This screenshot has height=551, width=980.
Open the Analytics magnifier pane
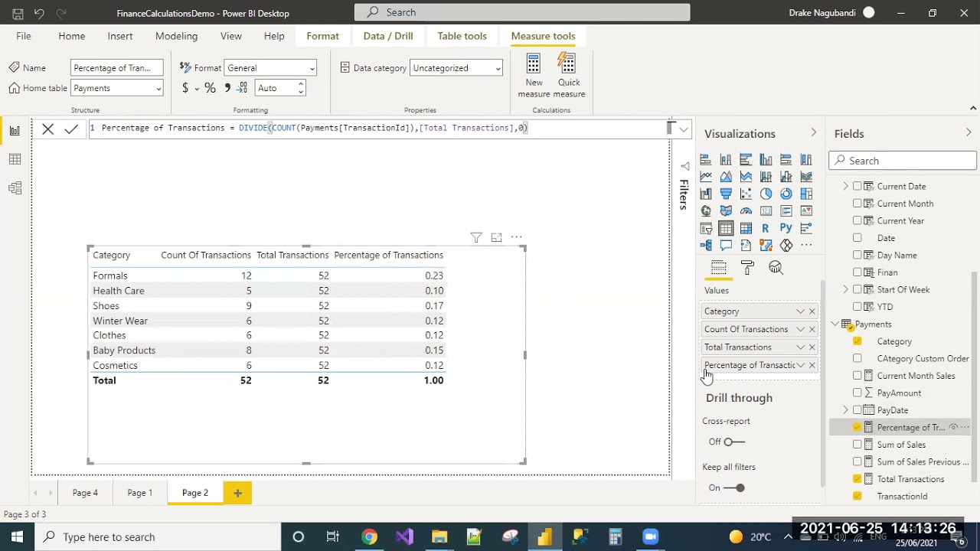coord(776,267)
